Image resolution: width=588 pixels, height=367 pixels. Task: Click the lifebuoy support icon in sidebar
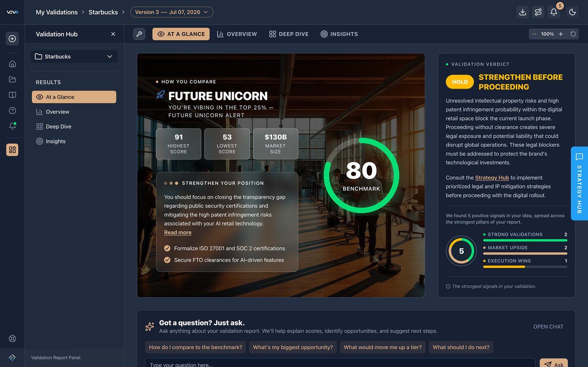pyautogui.click(x=12, y=338)
